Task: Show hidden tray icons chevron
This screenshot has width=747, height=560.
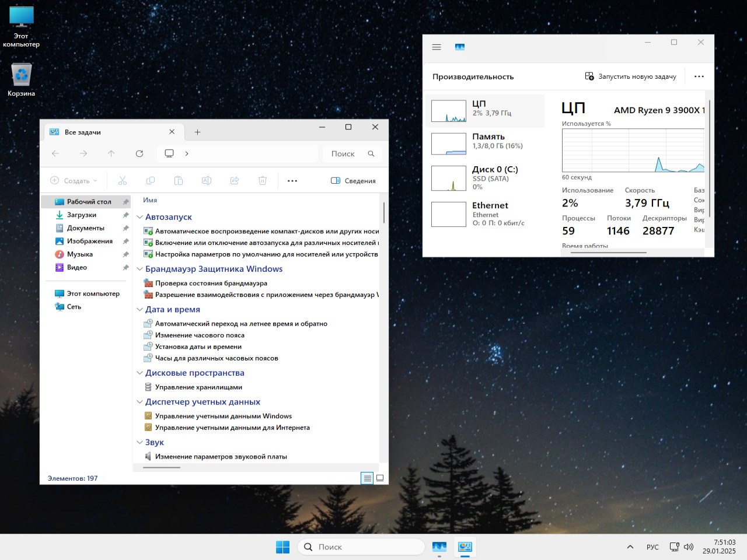Action: point(630,547)
